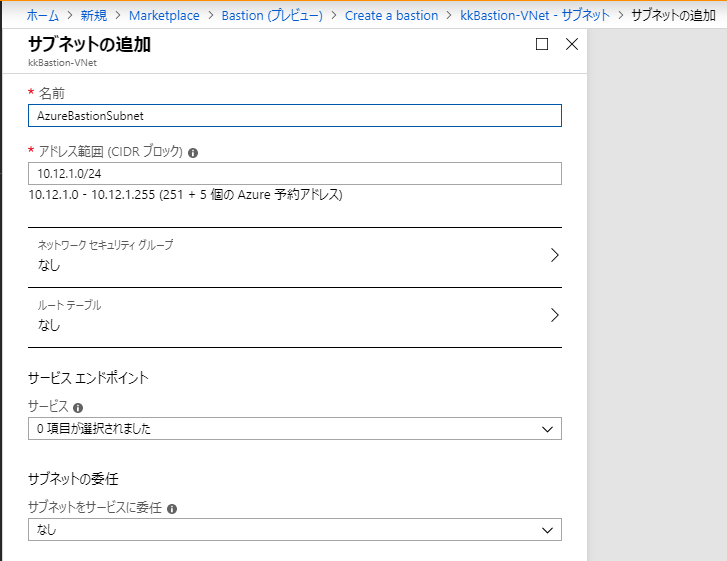Select the ルート テーブル chevron arrow

[x=555, y=315]
